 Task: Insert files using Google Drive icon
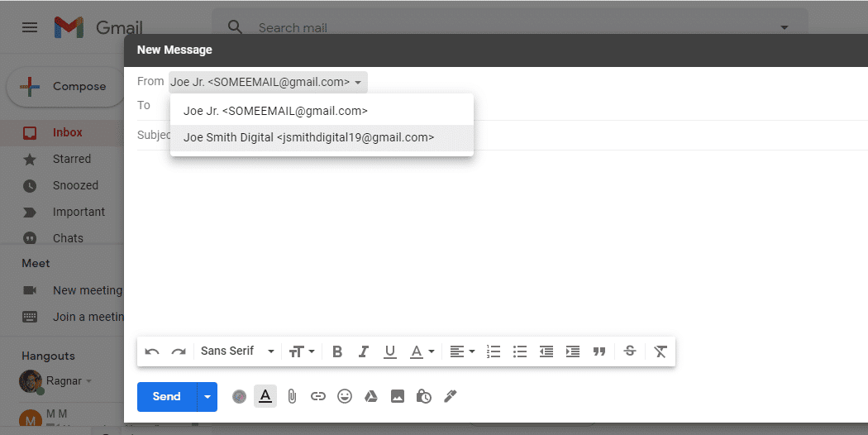coord(371,397)
